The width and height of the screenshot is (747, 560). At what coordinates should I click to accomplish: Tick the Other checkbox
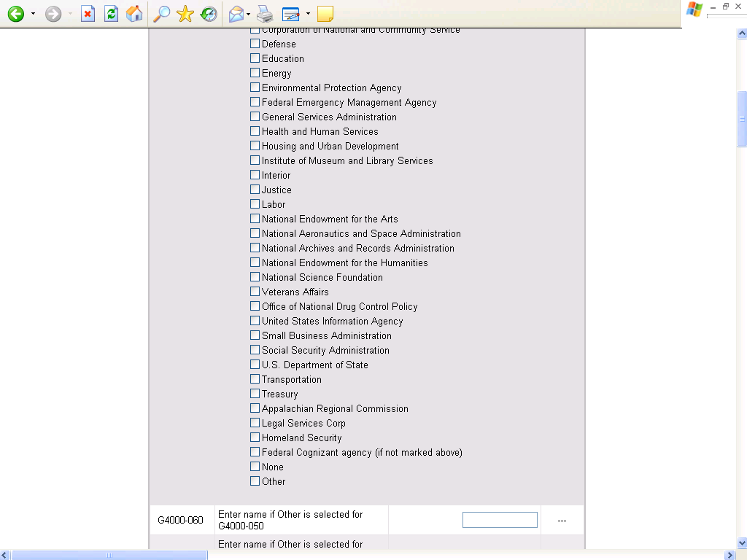(255, 481)
